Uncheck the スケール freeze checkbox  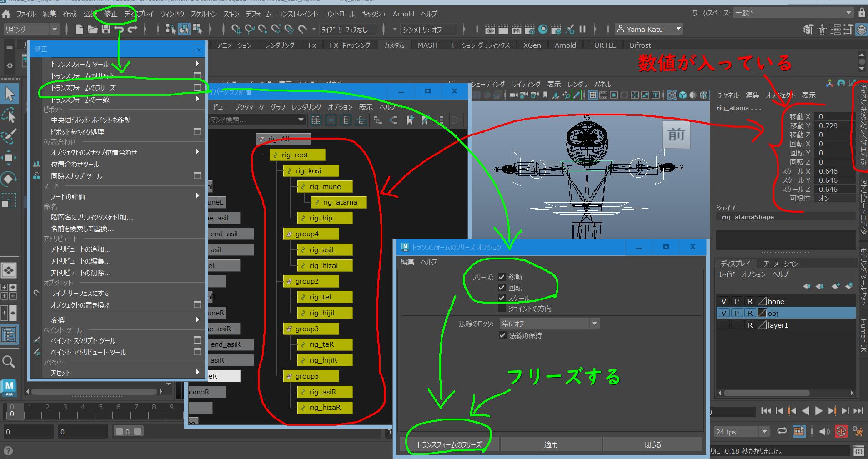click(x=502, y=298)
